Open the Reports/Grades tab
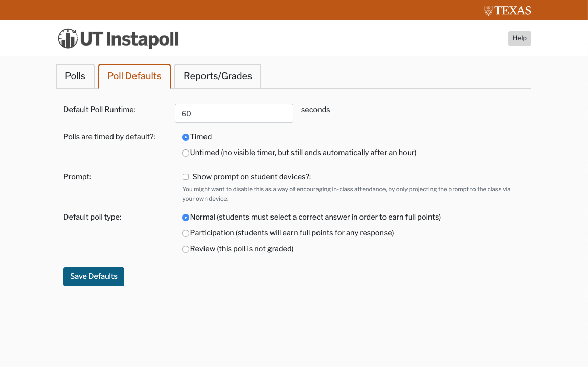 218,76
